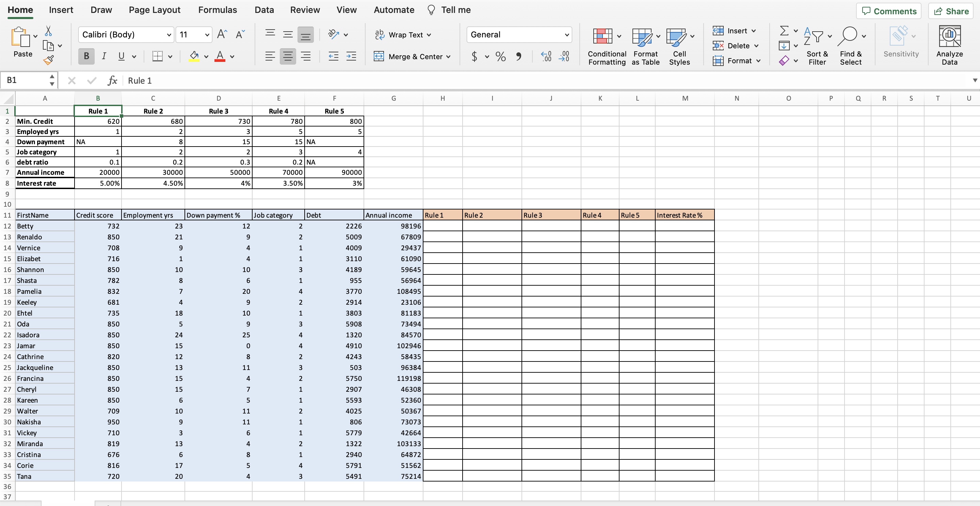
Task: Open the Comments button
Action: point(888,11)
